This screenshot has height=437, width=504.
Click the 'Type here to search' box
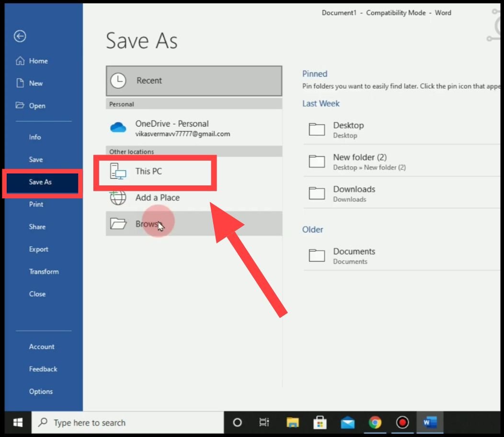click(x=128, y=423)
